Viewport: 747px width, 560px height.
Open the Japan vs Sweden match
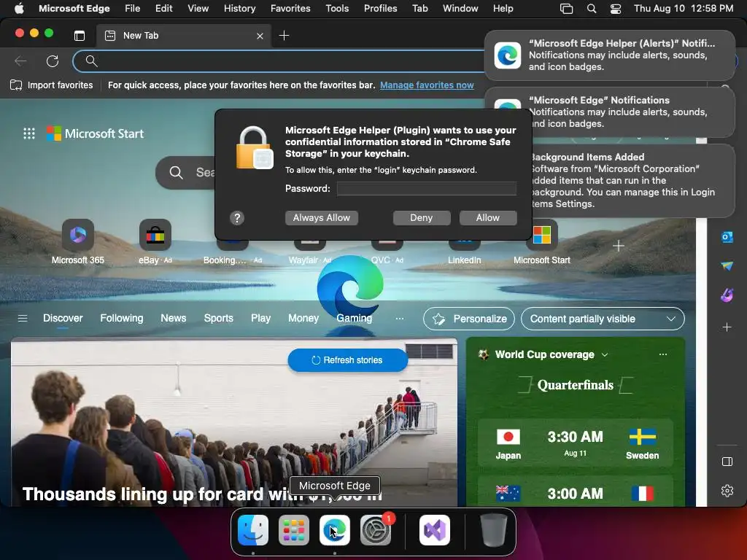[575, 443]
